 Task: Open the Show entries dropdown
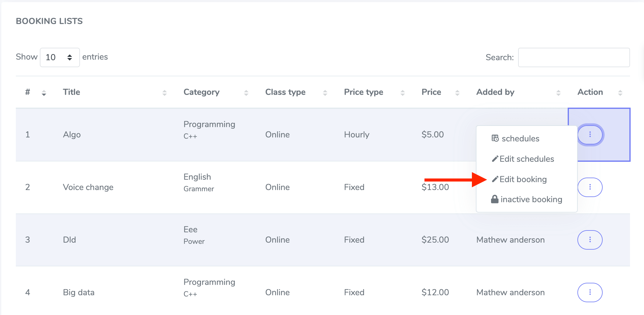click(60, 57)
